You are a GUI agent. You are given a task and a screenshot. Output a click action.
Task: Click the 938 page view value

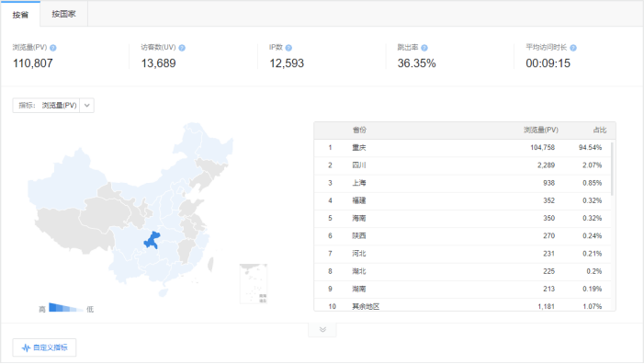[548, 183]
